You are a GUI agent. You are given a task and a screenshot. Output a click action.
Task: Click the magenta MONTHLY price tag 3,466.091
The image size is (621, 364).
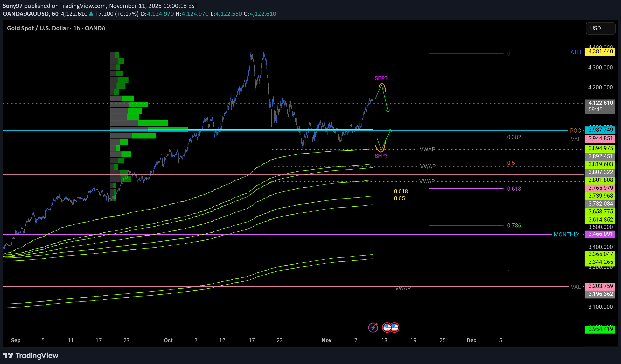pyautogui.click(x=600, y=234)
